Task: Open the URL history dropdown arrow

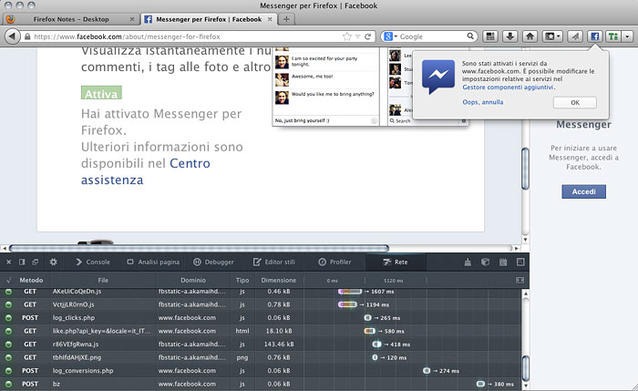Action: (358, 37)
